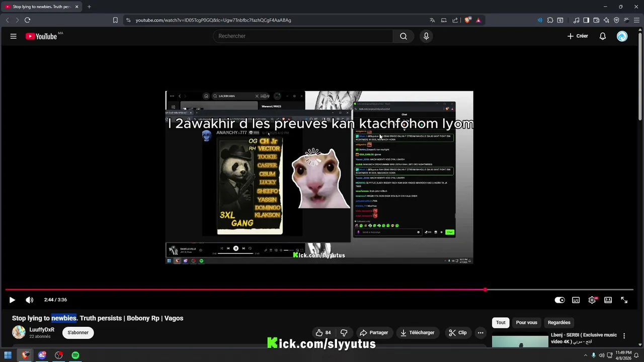Image resolution: width=644 pixels, height=362 pixels.
Task: Toggle the browser sidebar panel
Action: point(586,20)
